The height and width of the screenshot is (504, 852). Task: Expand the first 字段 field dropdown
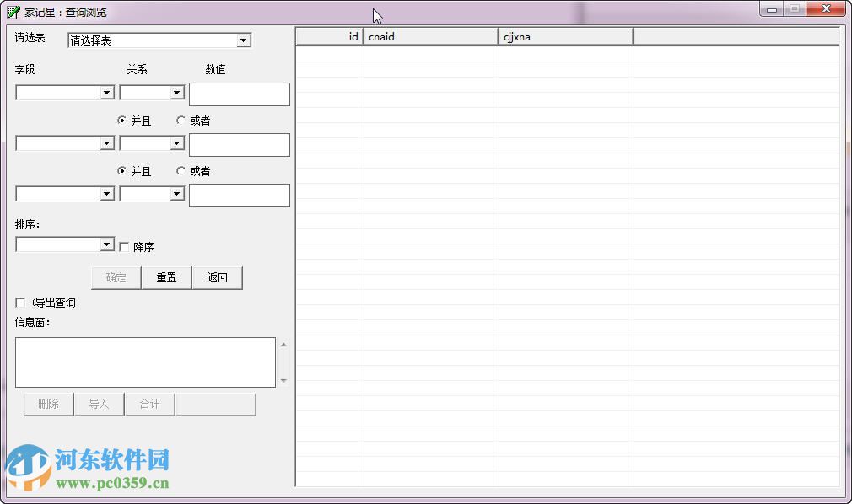[x=107, y=93]
